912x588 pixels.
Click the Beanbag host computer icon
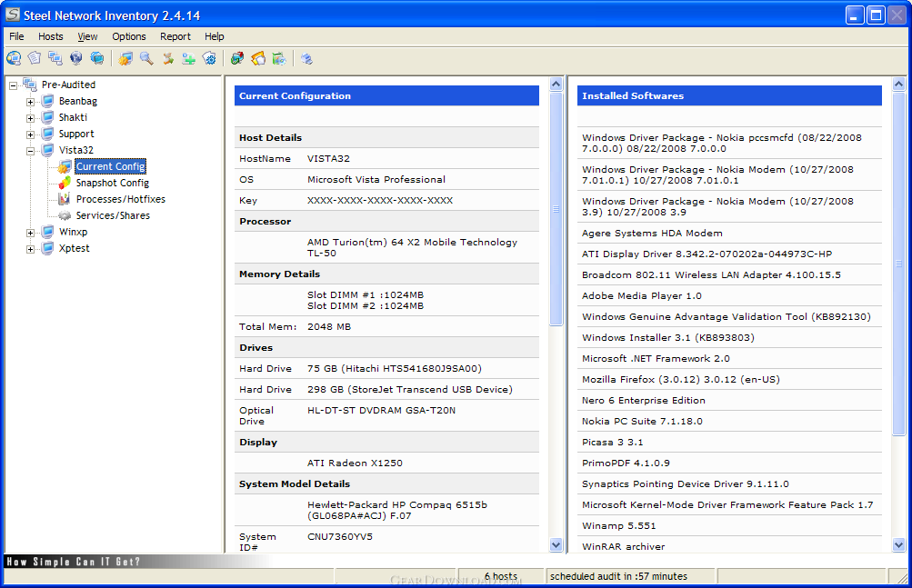click(x=47, y=101)
